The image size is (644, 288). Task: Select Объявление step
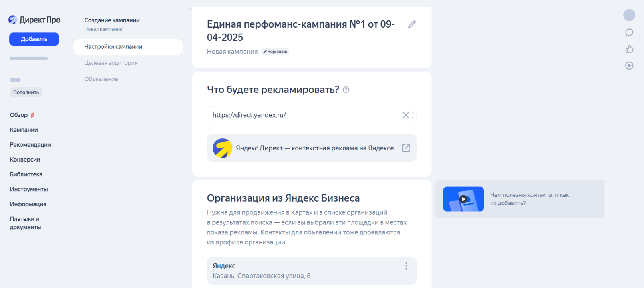click(101, 79)
